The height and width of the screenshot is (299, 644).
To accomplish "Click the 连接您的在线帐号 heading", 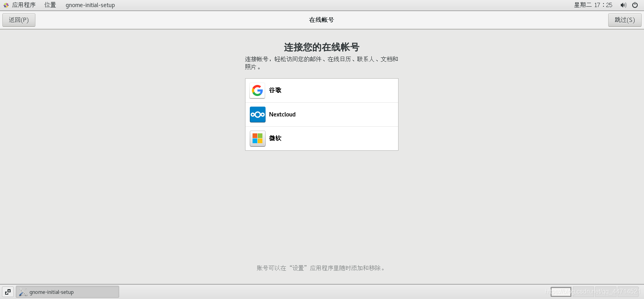I will pyautogui.click(x=322, y=47).
